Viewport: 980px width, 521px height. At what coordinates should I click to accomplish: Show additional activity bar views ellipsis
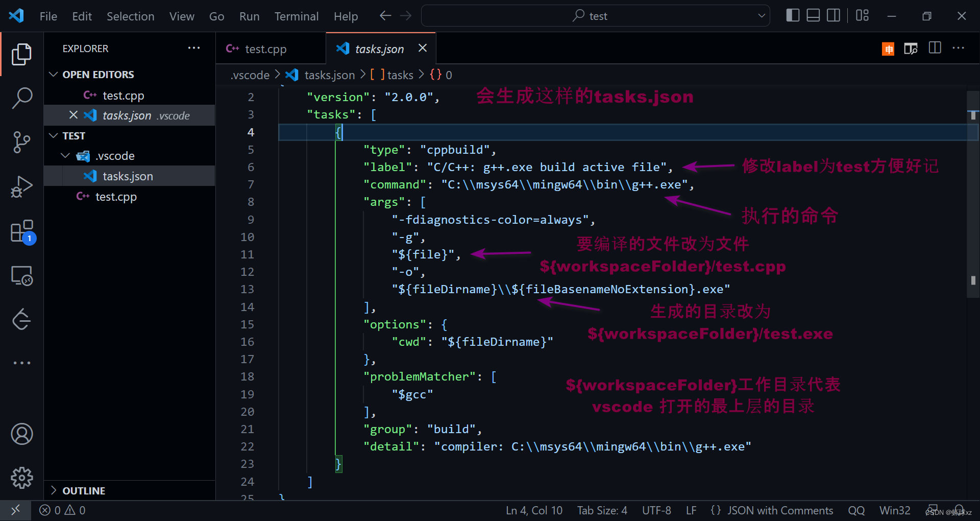[x=21, y=363]
